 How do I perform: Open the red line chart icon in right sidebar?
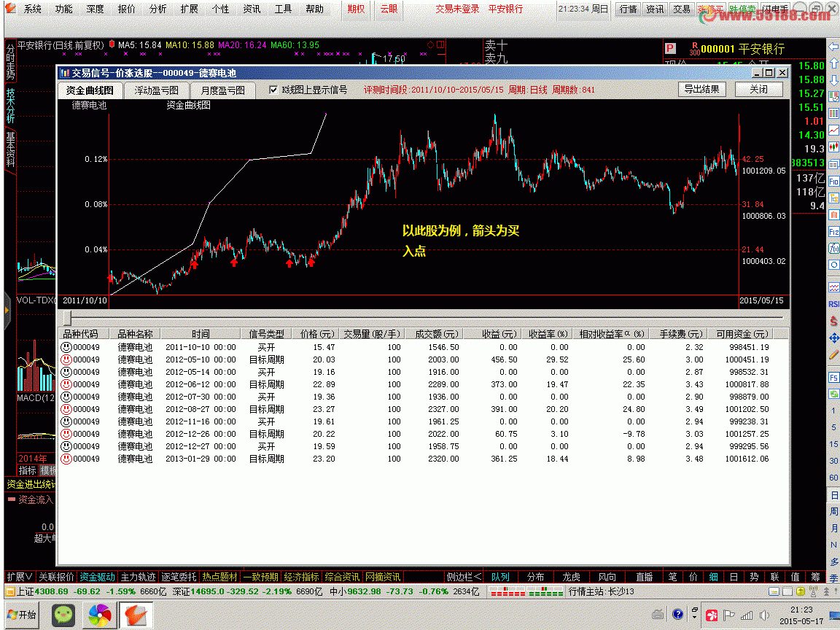tap(833, 131)
